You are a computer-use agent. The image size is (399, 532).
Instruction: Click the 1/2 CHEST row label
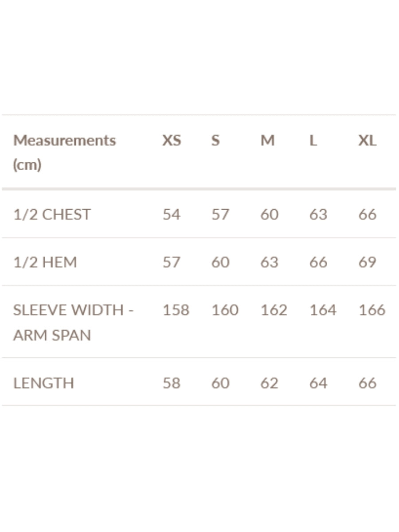click(52, 214)
